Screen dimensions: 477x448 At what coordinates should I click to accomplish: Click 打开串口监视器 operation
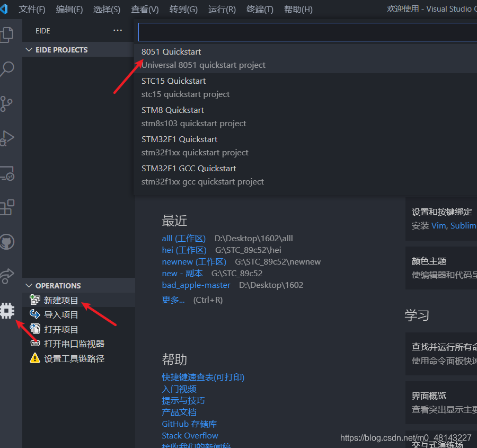tap(74, 344)
